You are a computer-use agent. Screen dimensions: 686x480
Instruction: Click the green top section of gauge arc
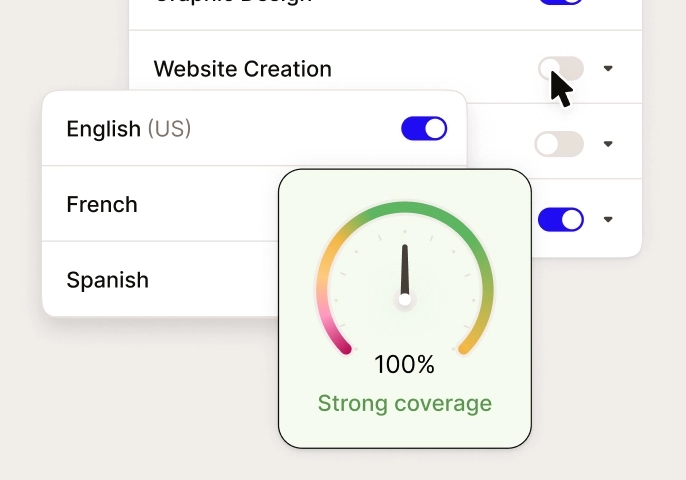[x=405, y=208]
